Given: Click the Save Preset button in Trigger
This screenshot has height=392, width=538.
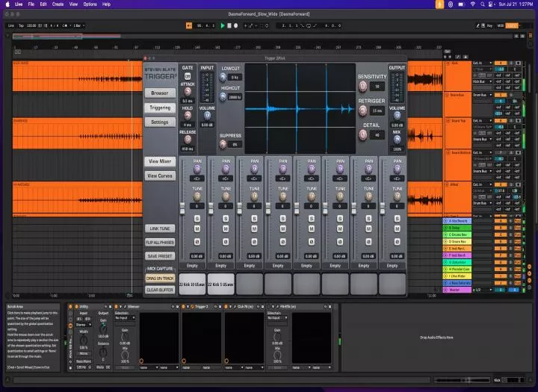Looking at the screenshot, I should (x=160, y=256).
